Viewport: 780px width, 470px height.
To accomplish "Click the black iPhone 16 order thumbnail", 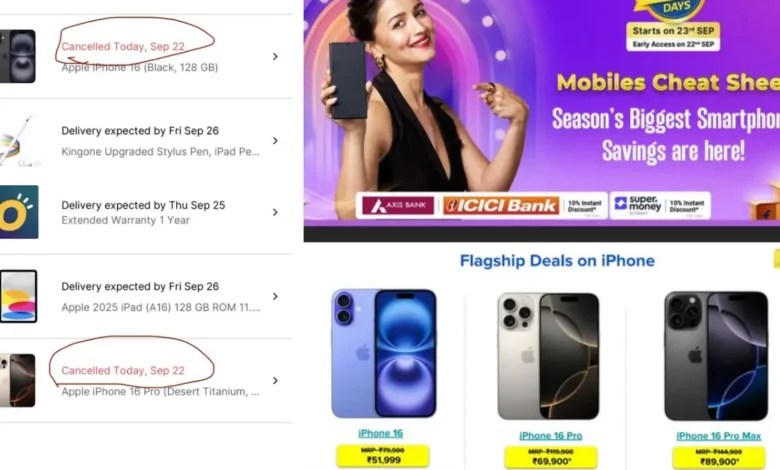I will (x=18, y=56).
